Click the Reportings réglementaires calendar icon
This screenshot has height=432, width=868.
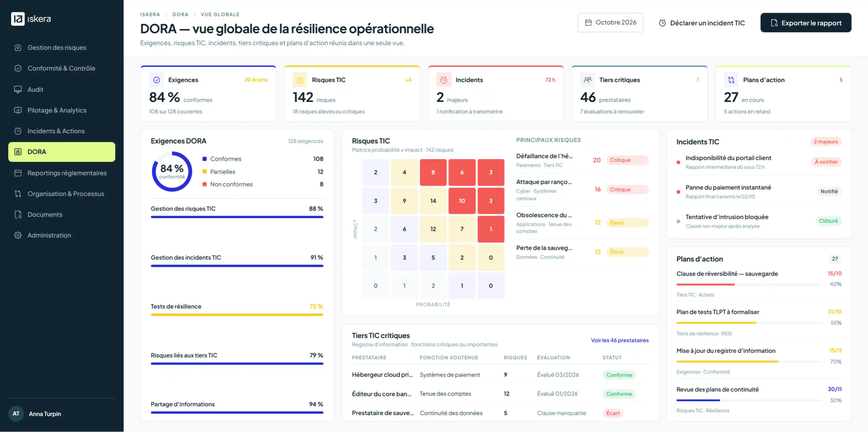(x=18, y=173)
